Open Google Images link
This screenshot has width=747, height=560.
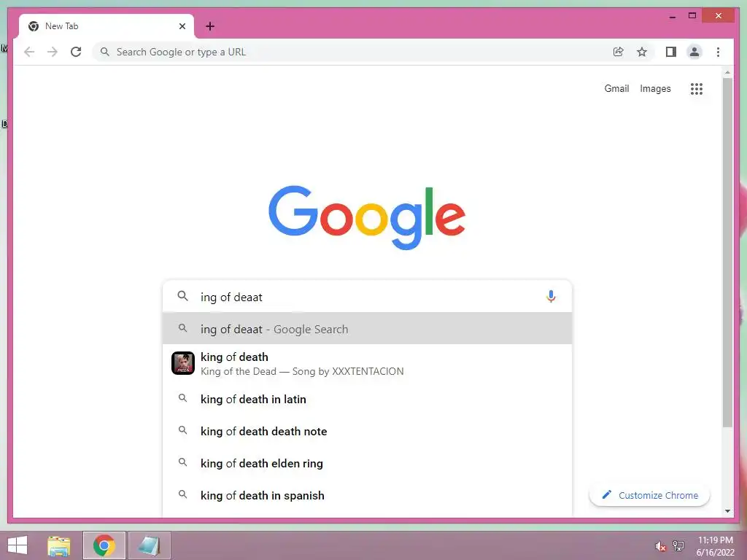click(x=655, y=88)
